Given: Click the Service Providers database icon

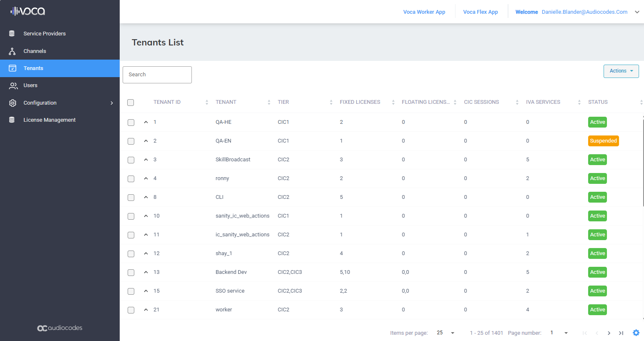Looking at the screenshot, I should (12, 33).
